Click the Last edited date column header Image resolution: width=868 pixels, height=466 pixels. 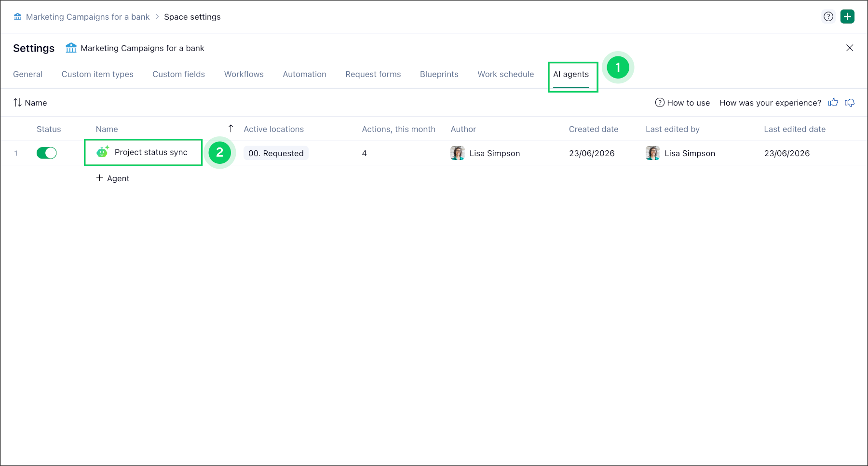[x=795, y=129]
